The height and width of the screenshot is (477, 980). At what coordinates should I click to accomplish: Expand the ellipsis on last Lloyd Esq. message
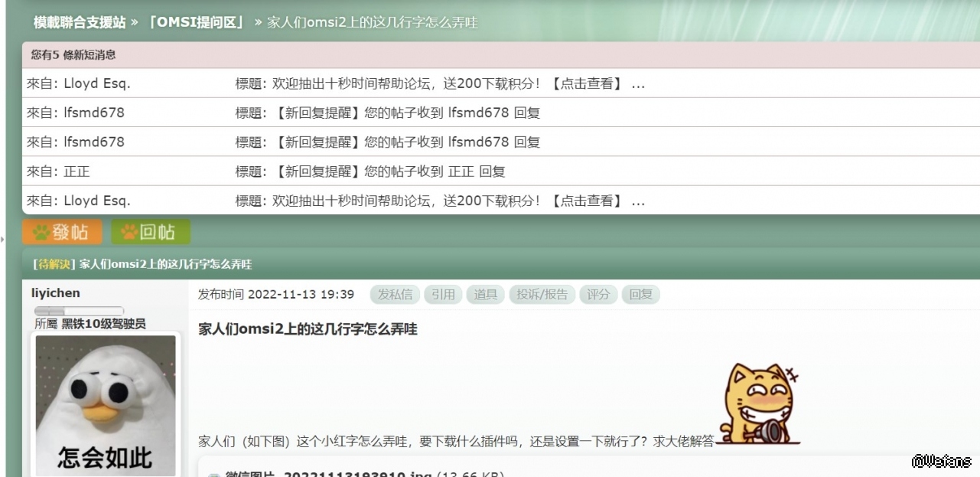[638, 201]
